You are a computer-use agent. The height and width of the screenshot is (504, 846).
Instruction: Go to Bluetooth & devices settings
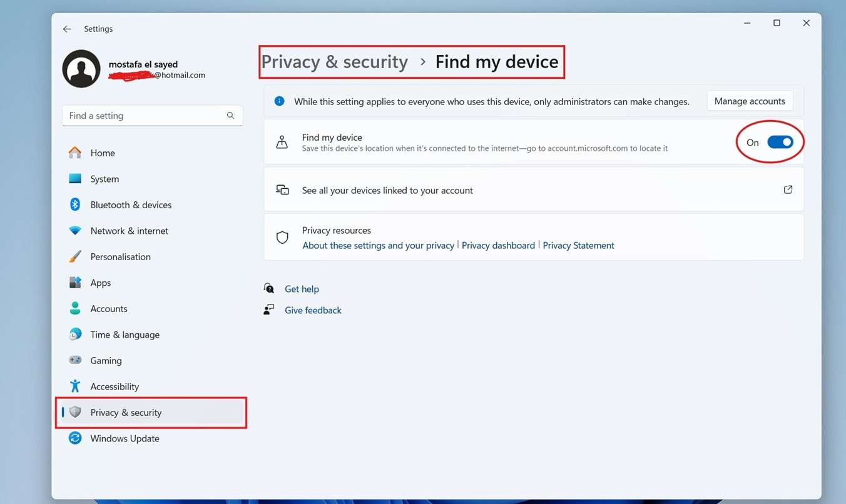[152, 204]
